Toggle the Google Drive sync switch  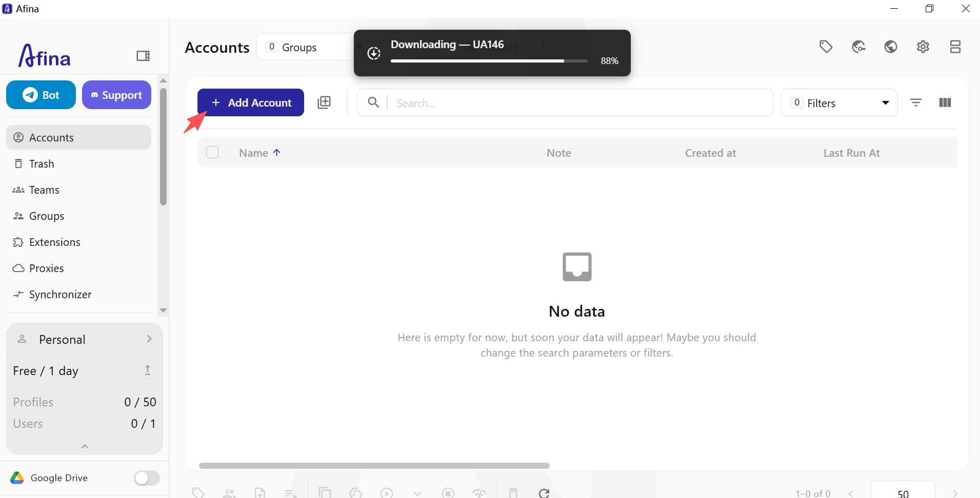147,478
